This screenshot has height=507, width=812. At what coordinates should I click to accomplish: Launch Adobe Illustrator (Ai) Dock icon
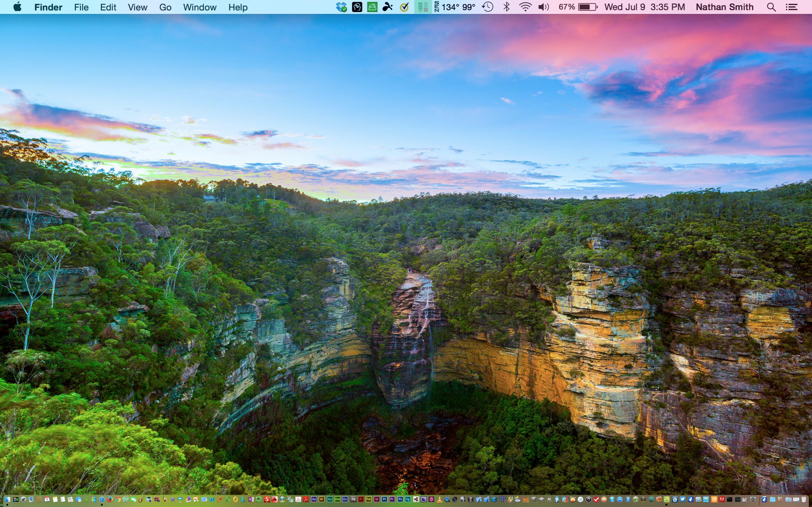click(321, 499)
